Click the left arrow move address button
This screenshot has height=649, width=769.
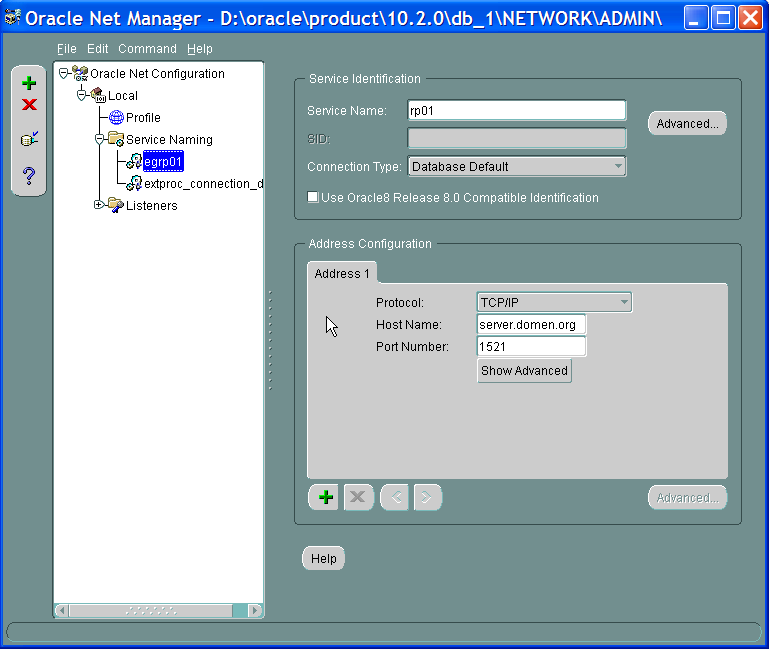pyautogui.click(x=395, y=497)
